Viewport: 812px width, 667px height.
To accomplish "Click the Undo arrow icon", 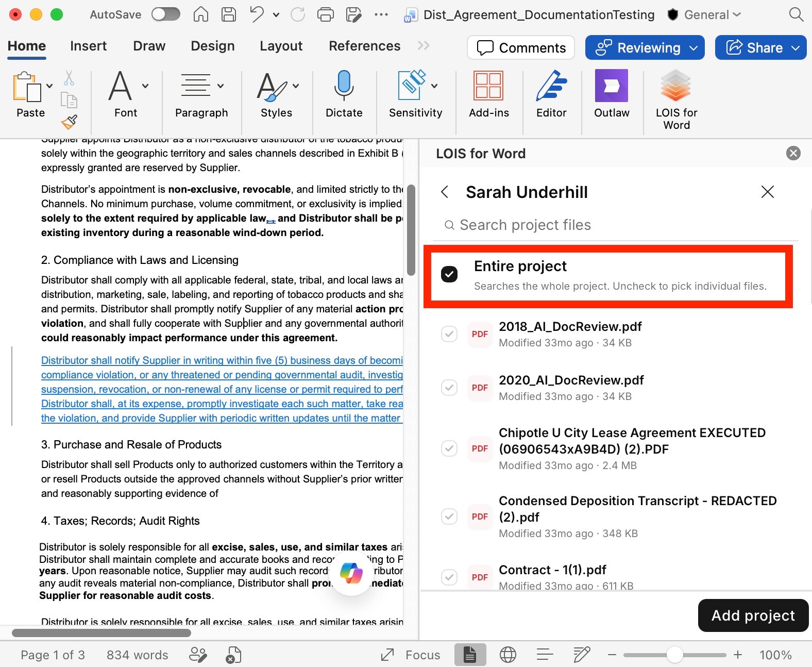I will click(x=257, y=14).
